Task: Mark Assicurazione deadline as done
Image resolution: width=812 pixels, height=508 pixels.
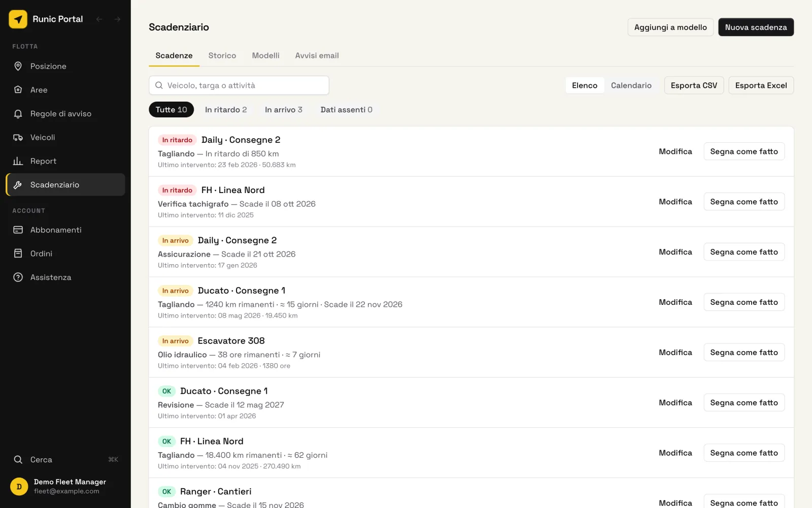Action: coord(744,252)
